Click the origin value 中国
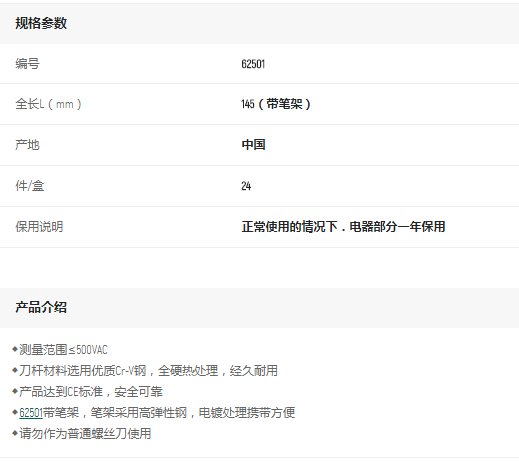Screen dimensions: 519x461 [253, 145]
